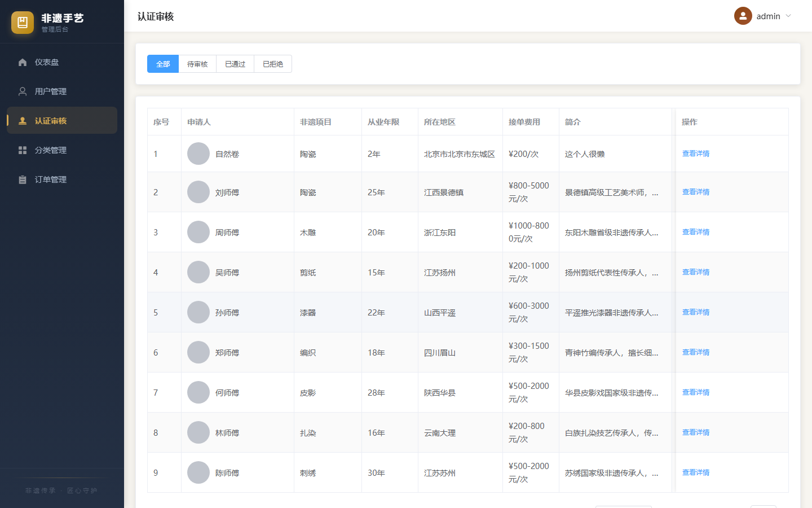The width and height of the screenshot is (812, 508).
Task: Go to 用户管理 menu item
Action: click(62, 91)
